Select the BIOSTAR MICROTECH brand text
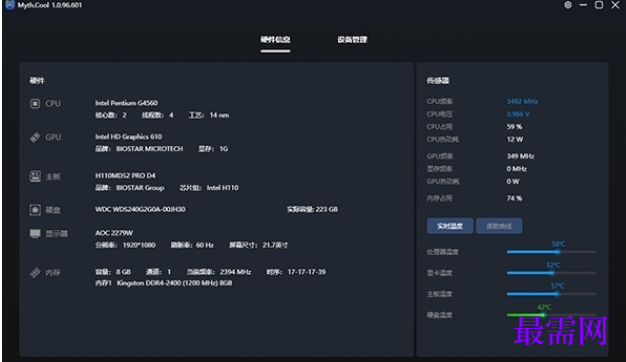The height and width of the screenshot is (362, 626). coord(149,149)
